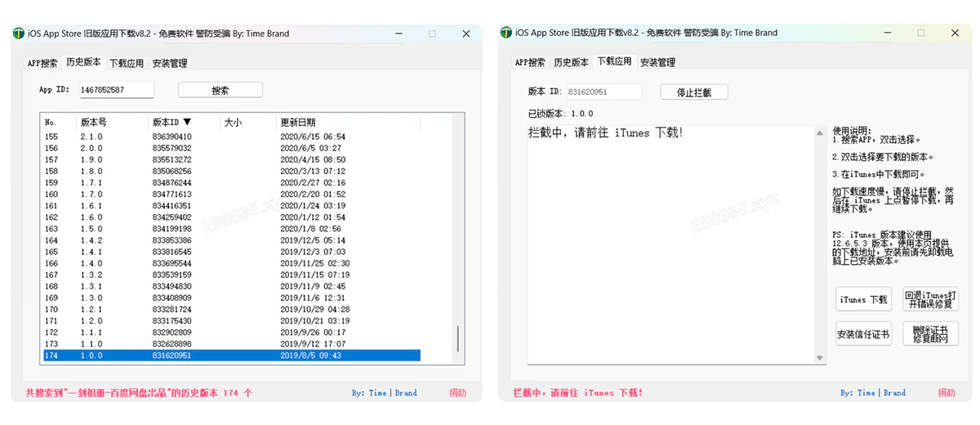Close the right window

tap(955, 33)
